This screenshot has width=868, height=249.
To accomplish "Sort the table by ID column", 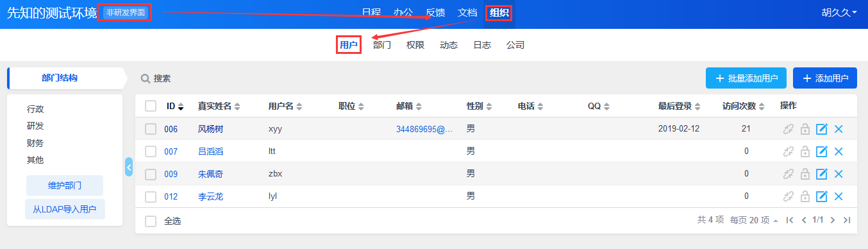I will pyautogui.click(x=175, y=106).
